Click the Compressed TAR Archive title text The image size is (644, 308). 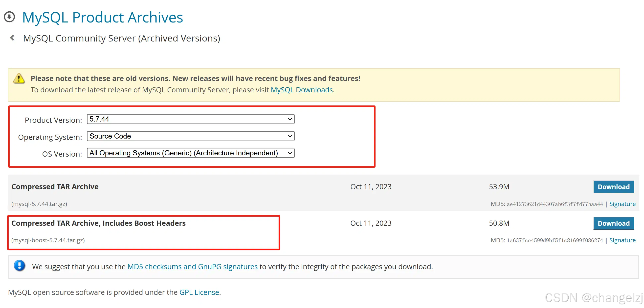(55, 186)
